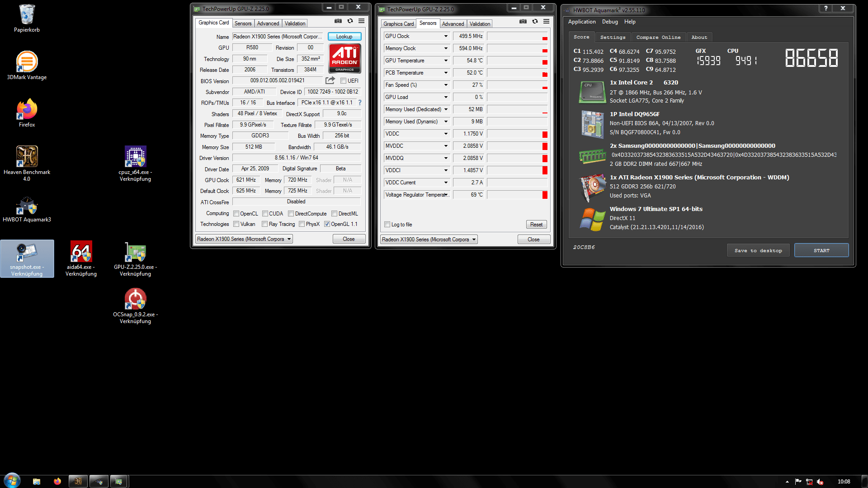868x488 pixels.
Task: Click the Windows Start orb
Action: tap(12, 480)
